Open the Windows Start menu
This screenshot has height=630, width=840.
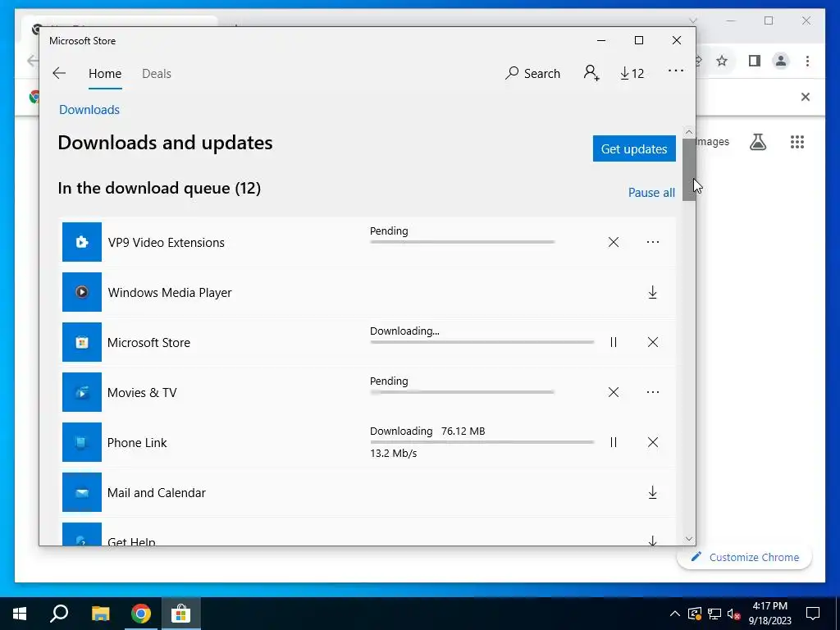pos(20,614)
